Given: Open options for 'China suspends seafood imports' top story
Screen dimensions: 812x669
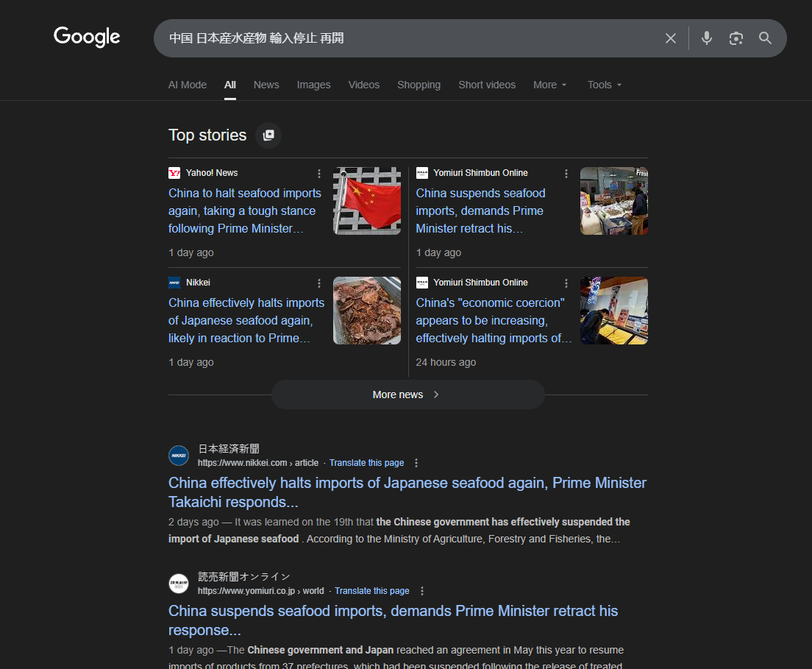Looking at the screenshot, I should pos(566,174).
